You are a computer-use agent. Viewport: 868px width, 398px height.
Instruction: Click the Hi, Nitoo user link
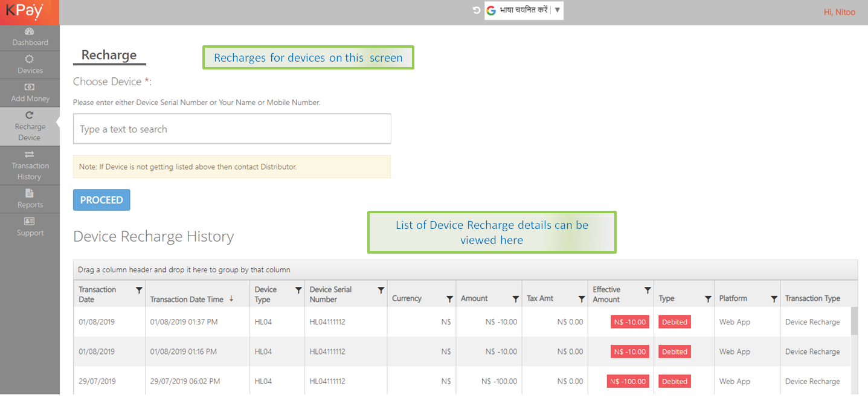[x=839, y=12]
